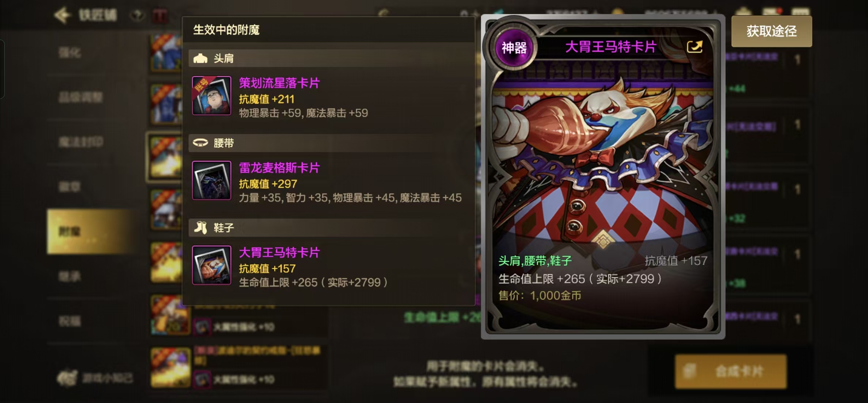Select the 大胃王马特卡片 card icon in the list
This screenshot has height=403, width=868.
(212, 265)
